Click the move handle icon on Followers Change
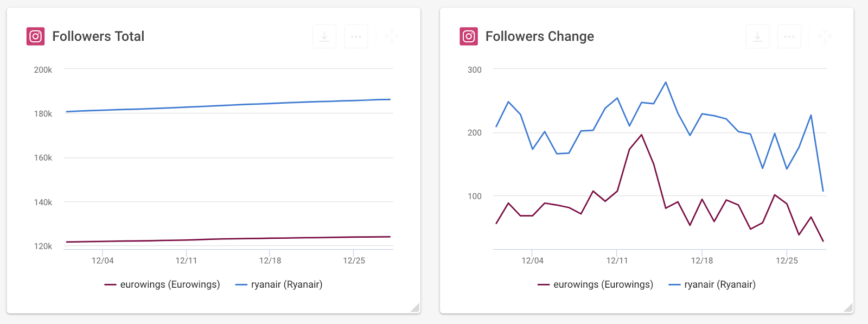The height and width of the screenshot is (324, 868). click(x=825, y=36)
